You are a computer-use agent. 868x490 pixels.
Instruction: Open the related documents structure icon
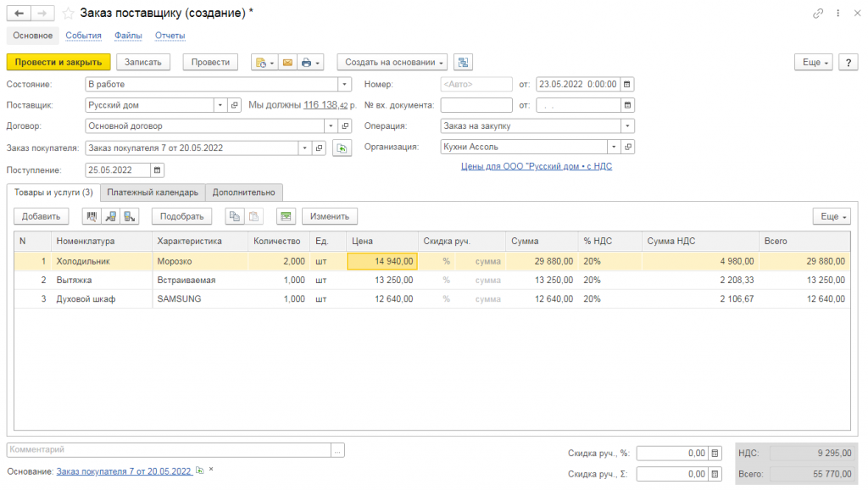tap(464, 62)
